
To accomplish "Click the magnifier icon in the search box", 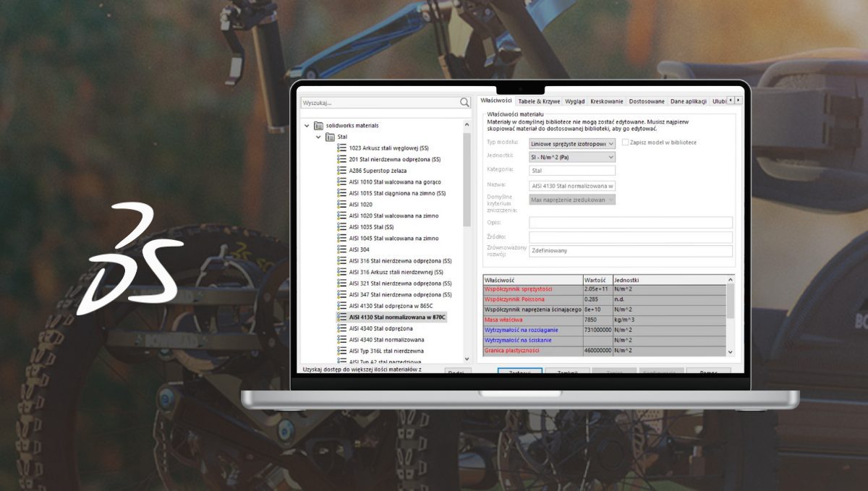I will coord(464,103).
